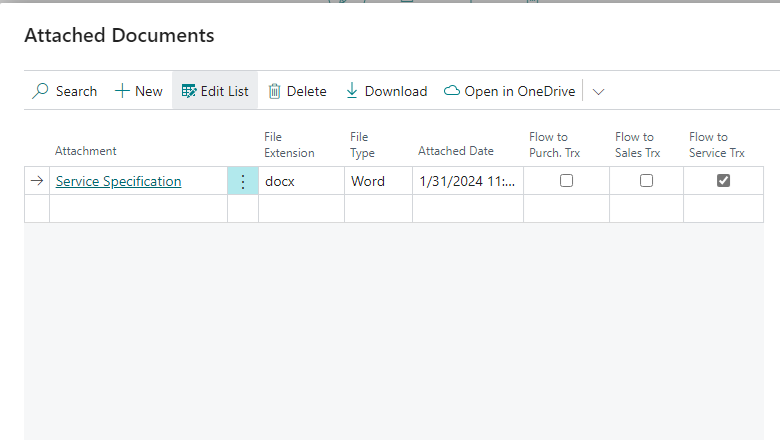This screenshot has width=780, height=440.
Task: Click Flow to Service Trx column header
Action: (x=717, y=145)
